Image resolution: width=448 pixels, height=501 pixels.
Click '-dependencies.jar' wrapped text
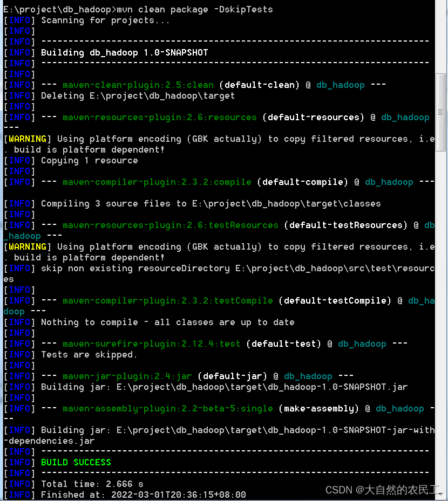coord(49,441)
